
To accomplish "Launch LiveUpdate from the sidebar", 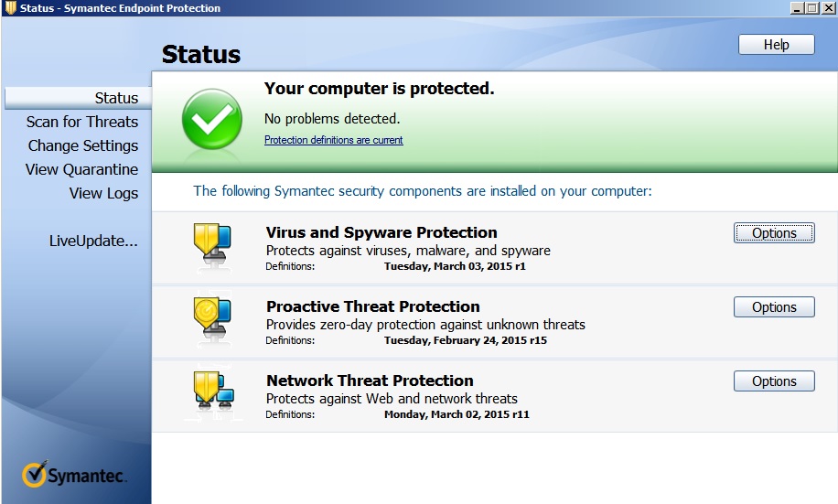I will (x=93, y=241).
